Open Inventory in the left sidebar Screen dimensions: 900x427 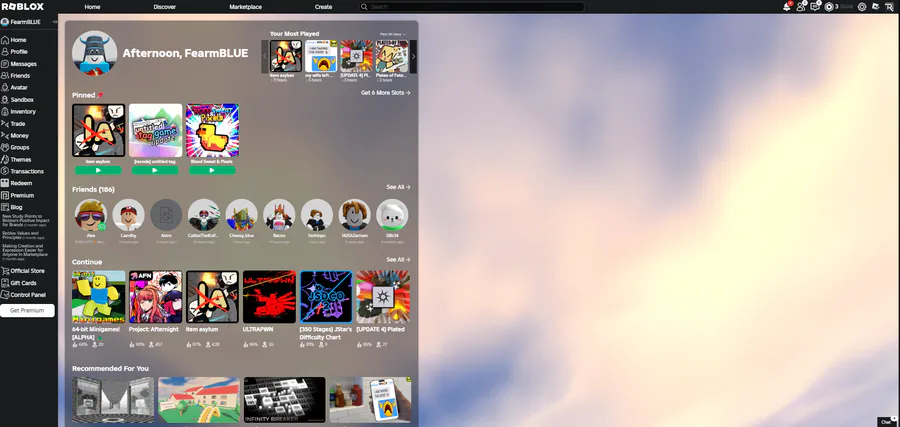(x=18, y=112)
